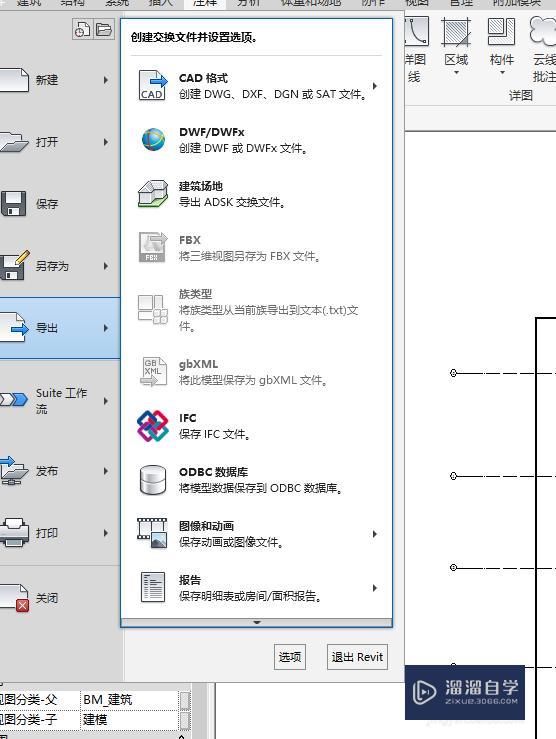Click the small button beside 建模
Image resolution: width=556 pixels, height=739 pixels.
pos(185,720)
